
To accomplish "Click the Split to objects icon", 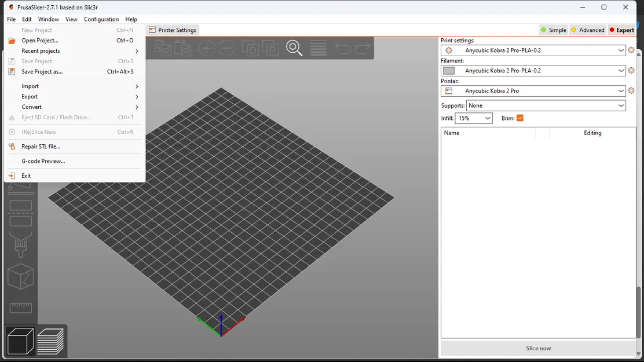I will coord(251,48).
